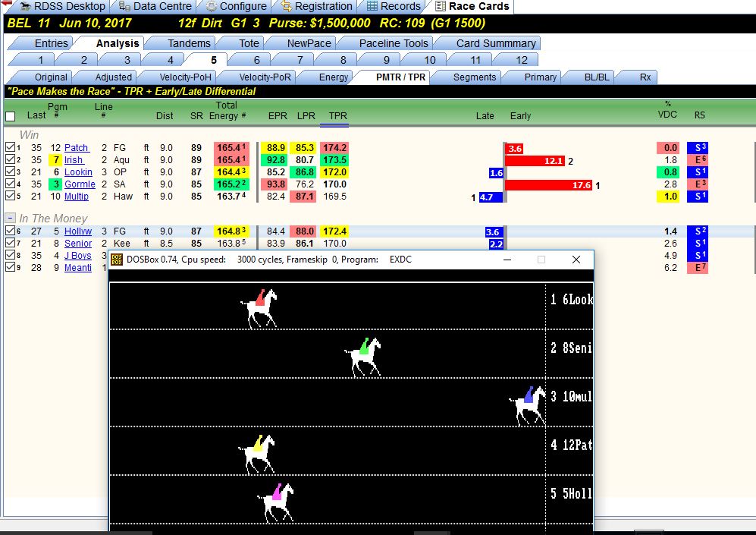Click the Data Centre database icon
The width and height of the screenshot is (756, 535).
tap(124, 6)
